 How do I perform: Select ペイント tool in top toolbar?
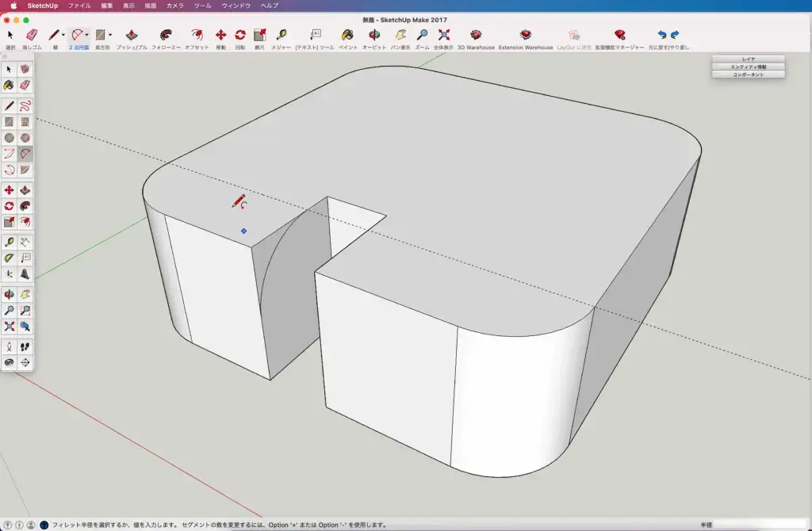click(347, 39)
